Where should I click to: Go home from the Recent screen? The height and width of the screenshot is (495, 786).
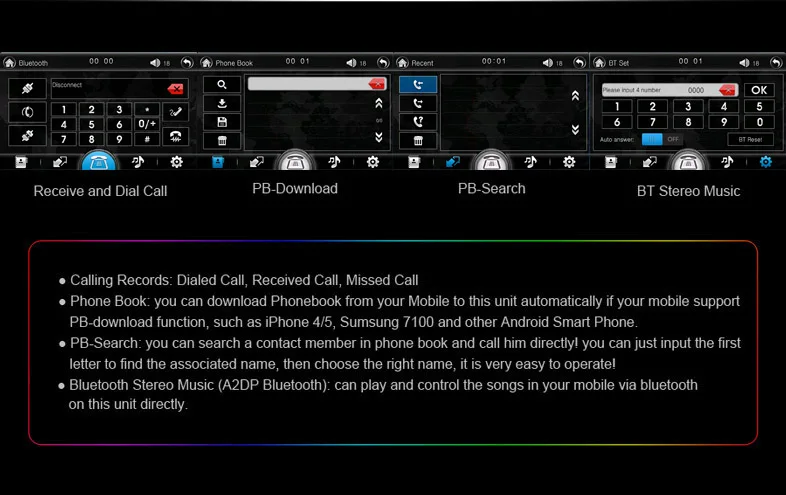point(403,63)
